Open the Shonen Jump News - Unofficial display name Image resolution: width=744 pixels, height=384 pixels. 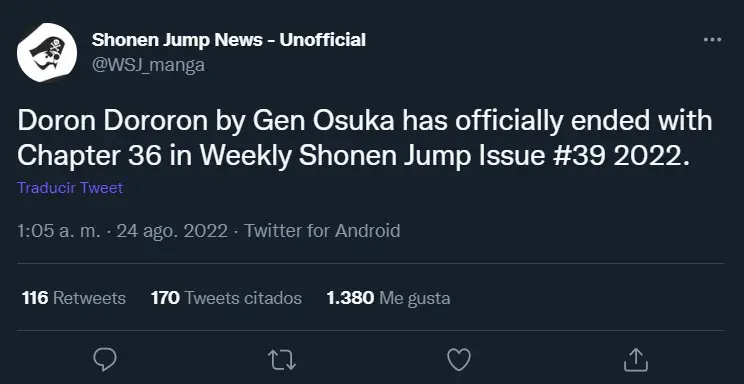[229, 40]
